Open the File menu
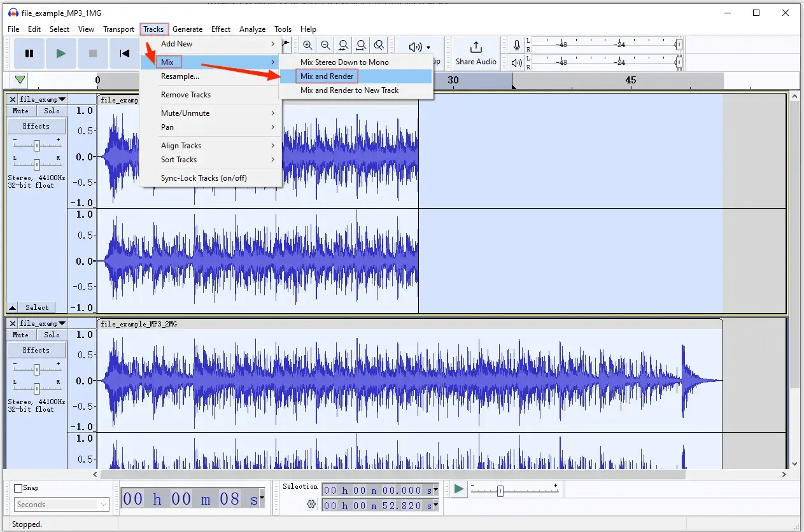804x532 pixels. tap(13, 29)
